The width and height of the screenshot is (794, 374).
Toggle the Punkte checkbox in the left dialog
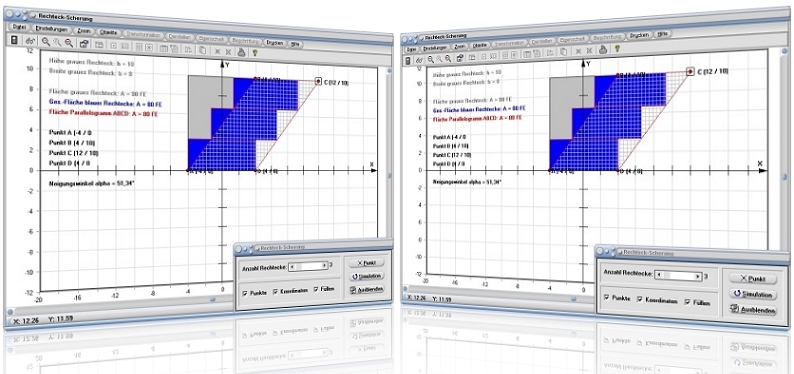245,293
